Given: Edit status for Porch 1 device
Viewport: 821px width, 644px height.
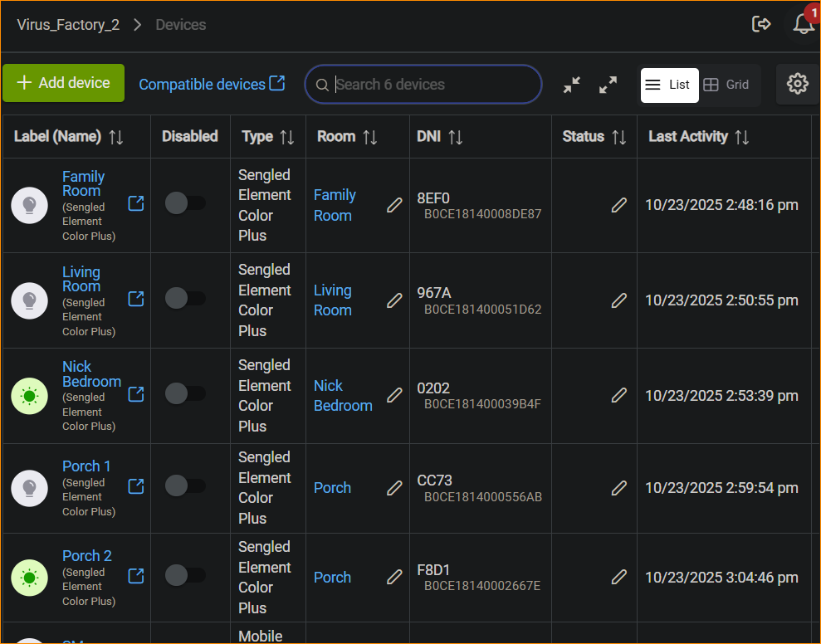Looking at the screenshot, I should (x=618, y=488).
